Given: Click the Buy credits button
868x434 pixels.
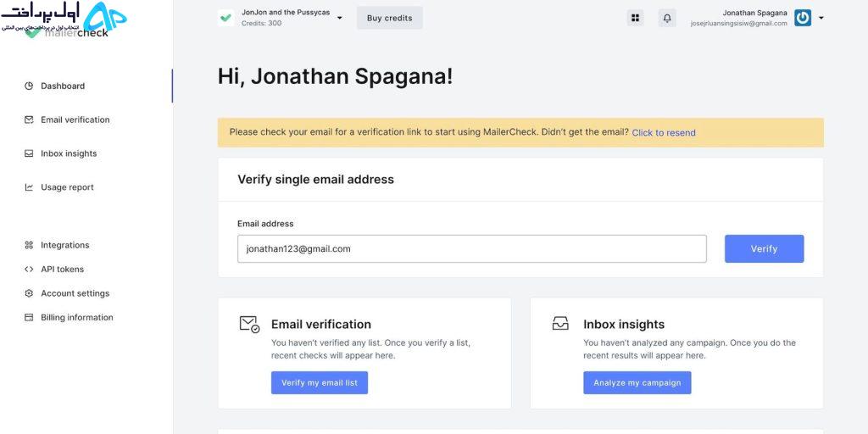Looking at the screenshot, I should (x=390, y=18).
